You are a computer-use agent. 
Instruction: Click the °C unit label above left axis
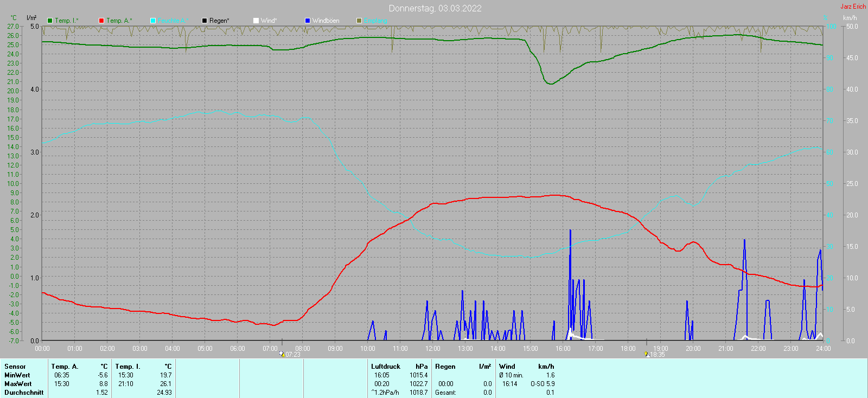[14, 18]
